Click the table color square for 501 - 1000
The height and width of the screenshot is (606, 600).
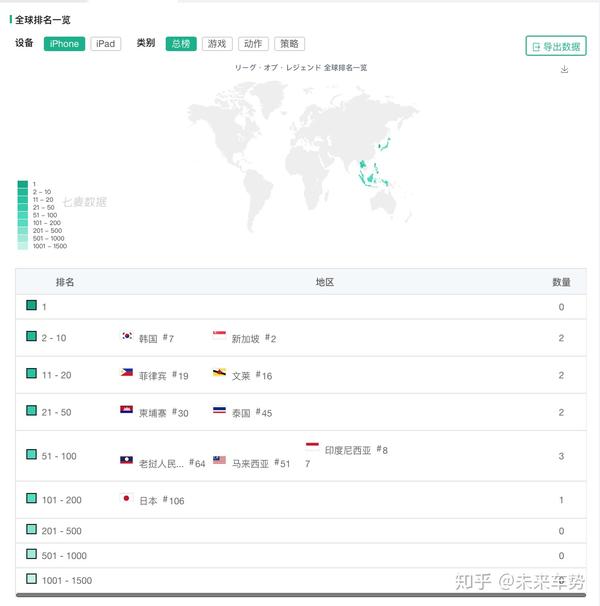(31, 553)
